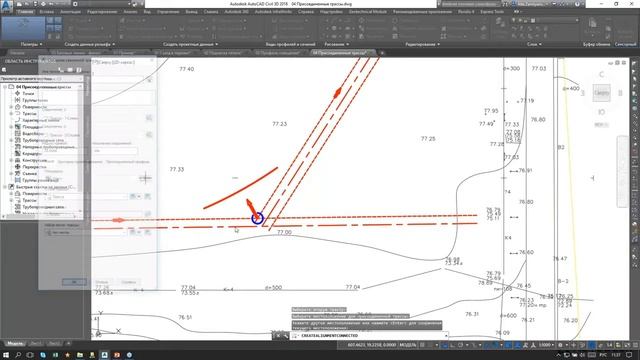Add a new drawing tab with plus

pos(382,53)
